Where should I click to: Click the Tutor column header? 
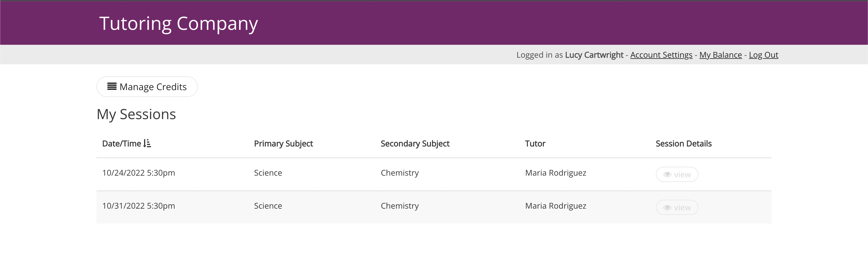tap(535, 143)
